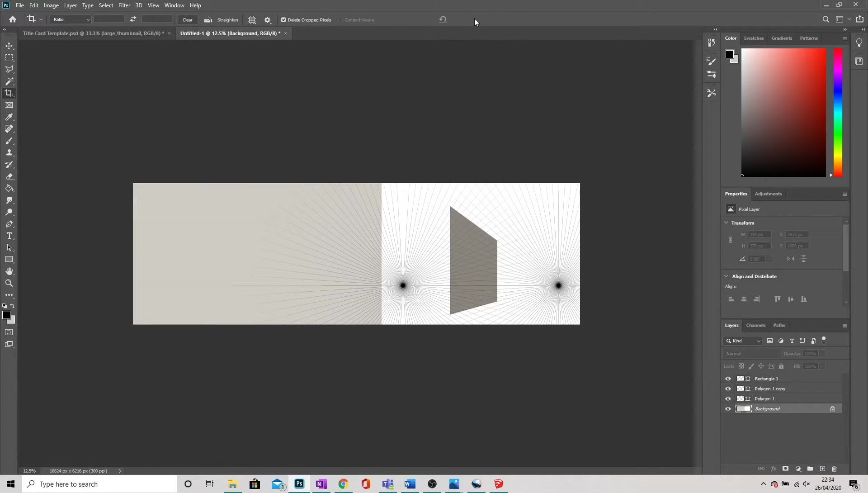
Task: Click the Clear button
Action: tap(187, 20)
